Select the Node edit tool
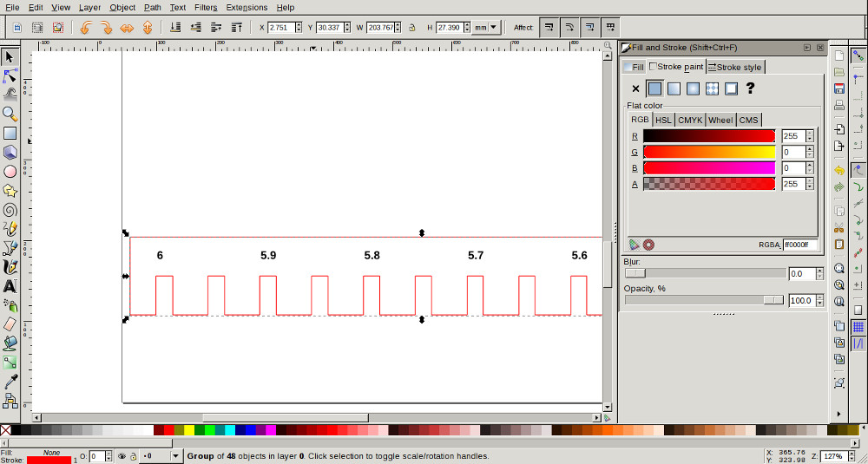Image resolution: width=868 pixels, height=464 pixels. [x=10, y=75]
